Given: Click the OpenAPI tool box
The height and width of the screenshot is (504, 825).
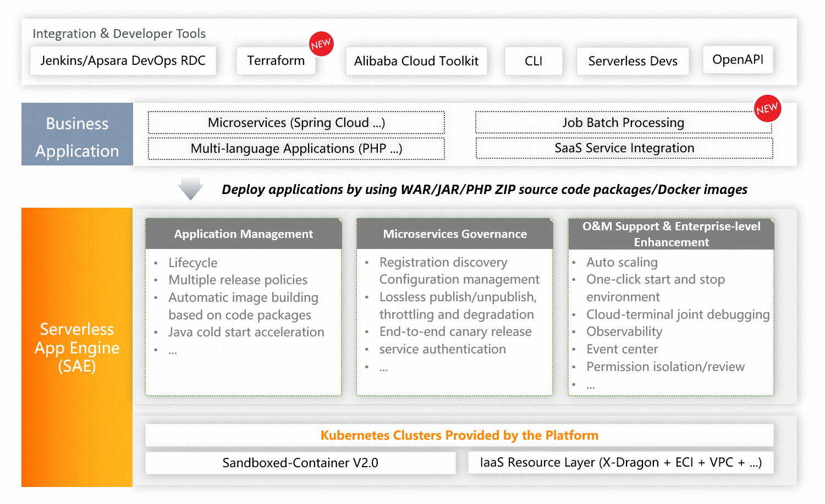Looking at the screenshot, I should [738, 59].
